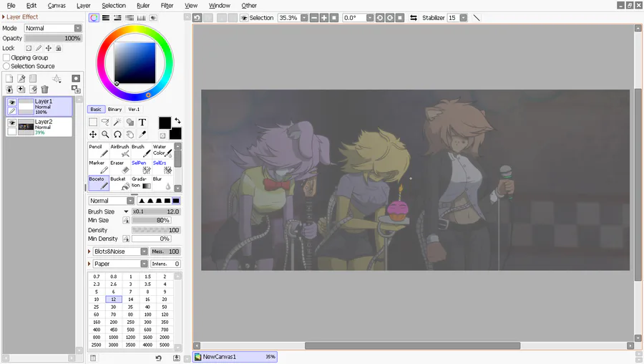This screenshot has width=644, height=364.
Task: Open the Brush Size multiplier arrow
Action: [x=126, y=211]
